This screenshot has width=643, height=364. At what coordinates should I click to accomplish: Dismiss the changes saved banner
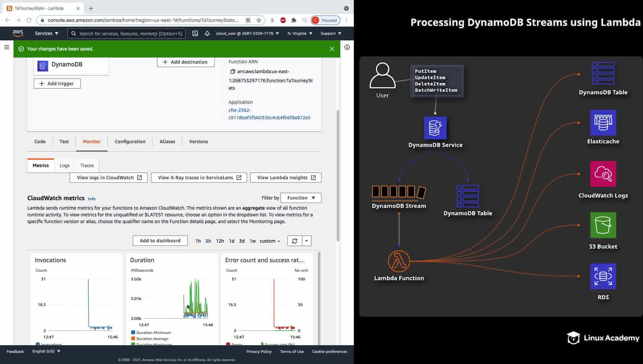pos(332,49)
